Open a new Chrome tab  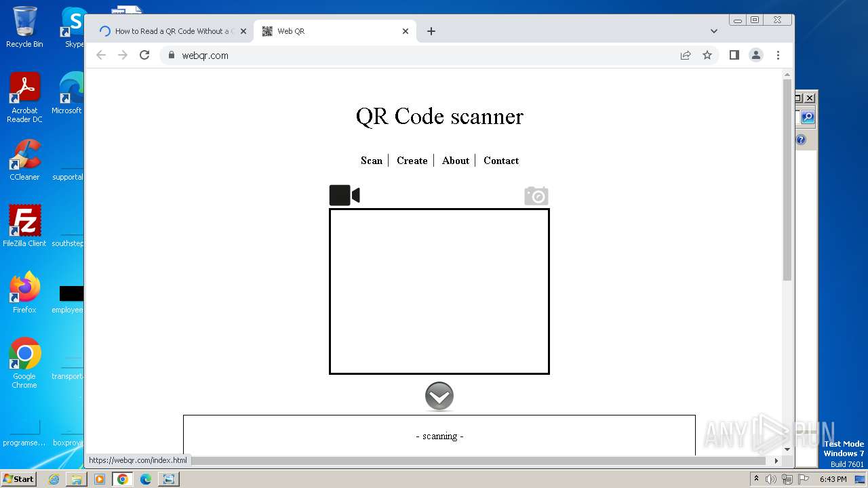pyautogui.click(x=431, y=31)
